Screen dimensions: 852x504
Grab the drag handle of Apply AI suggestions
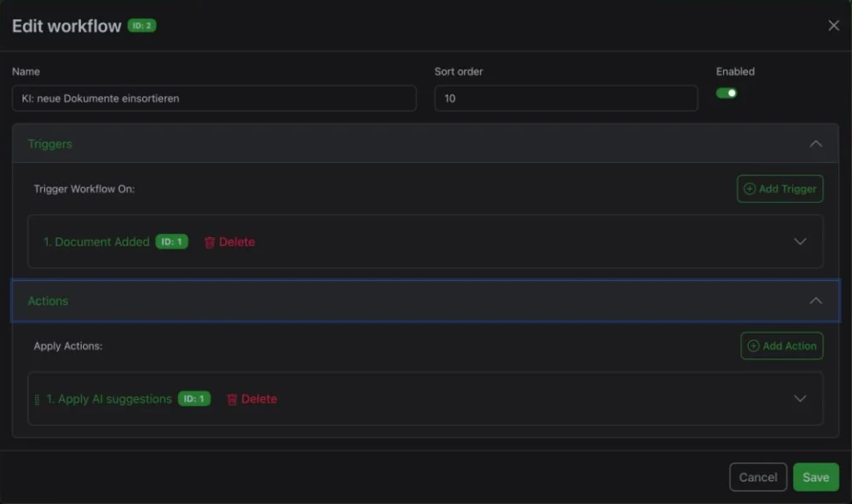click(x=37, y=400)
